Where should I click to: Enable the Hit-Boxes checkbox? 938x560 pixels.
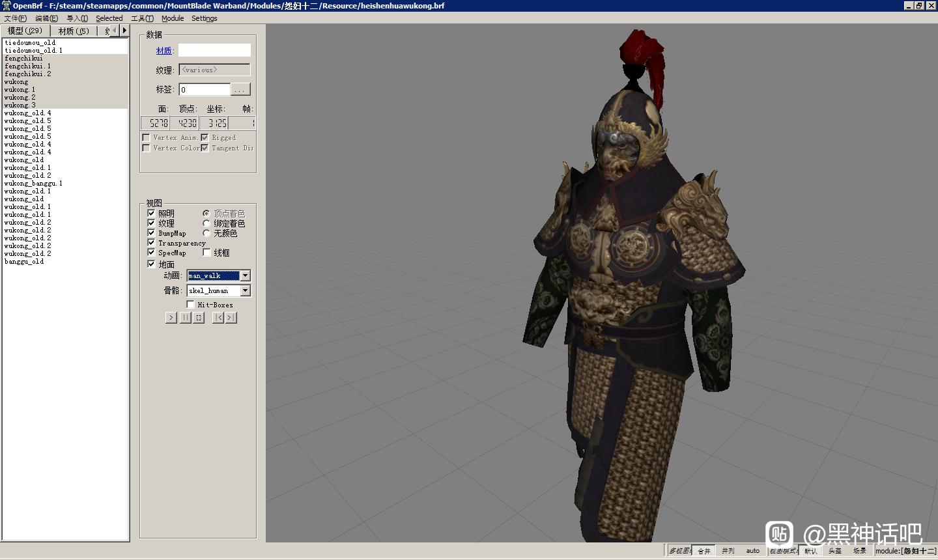(190, 305)
